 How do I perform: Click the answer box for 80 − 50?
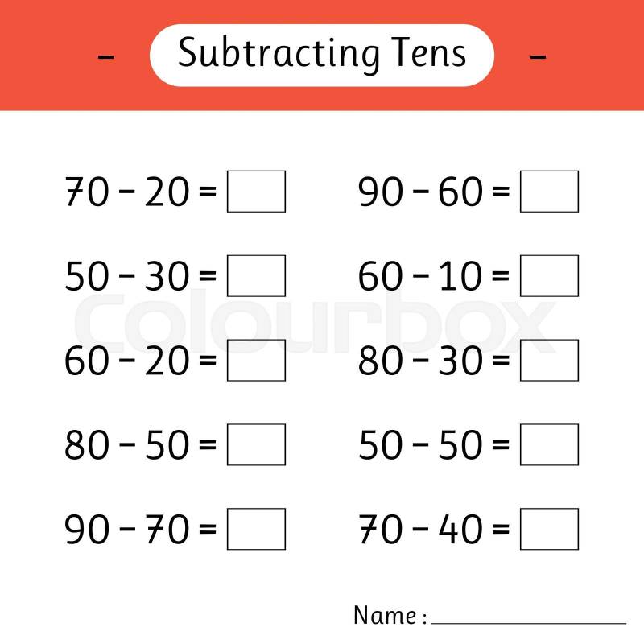pos(256,444)
